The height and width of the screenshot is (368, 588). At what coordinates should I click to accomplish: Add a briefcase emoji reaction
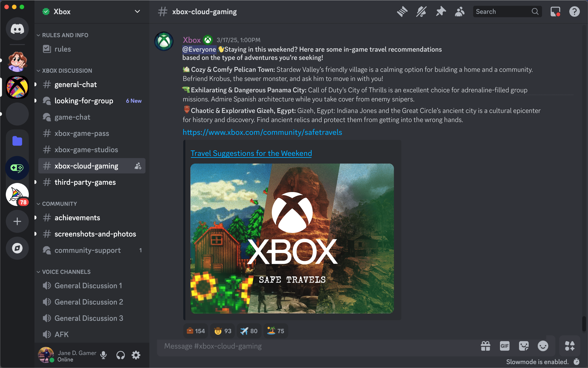(195, 331)
